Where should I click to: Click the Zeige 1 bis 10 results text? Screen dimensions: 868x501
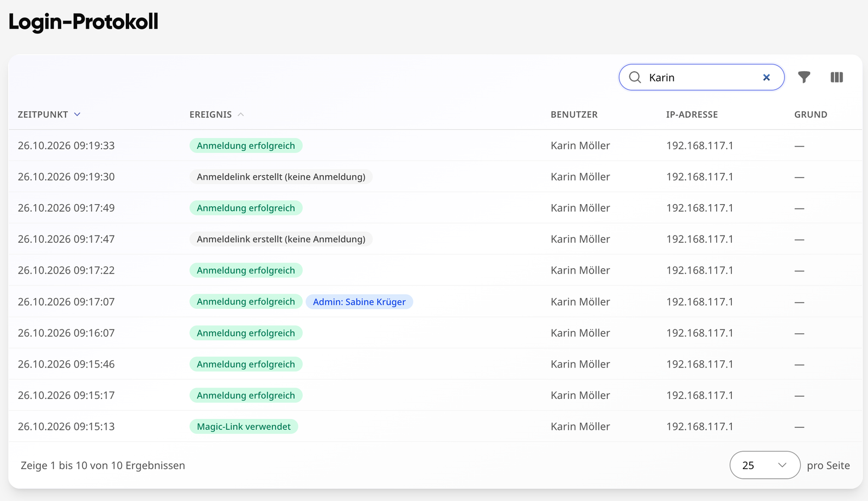click(x=103, y=466)
